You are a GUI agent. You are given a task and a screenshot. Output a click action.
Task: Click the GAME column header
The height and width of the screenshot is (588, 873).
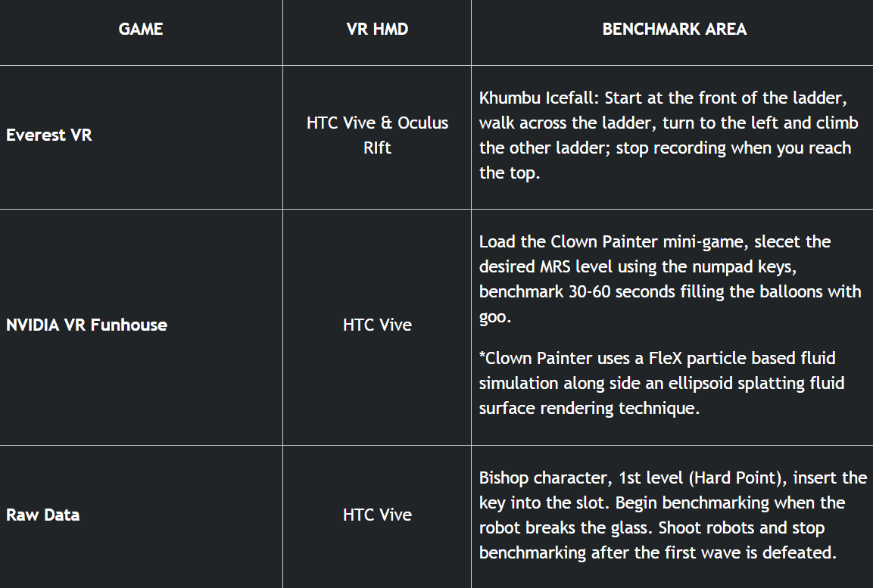[141, 30]
